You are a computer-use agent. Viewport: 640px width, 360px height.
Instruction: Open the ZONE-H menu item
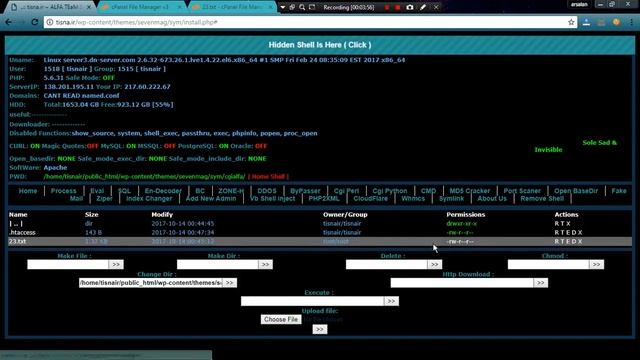coord(231,191)
